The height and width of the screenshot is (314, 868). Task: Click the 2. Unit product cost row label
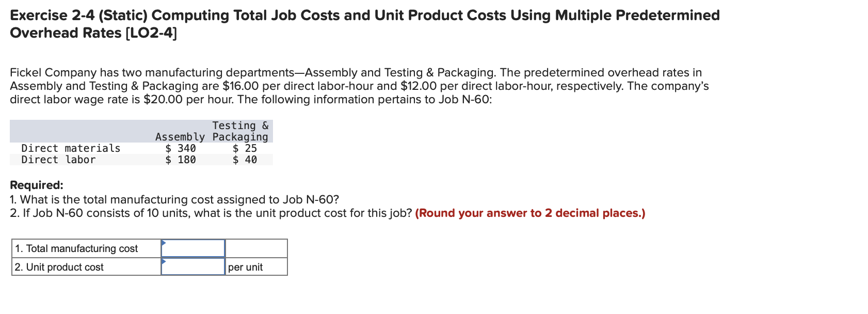pos(60,267)
